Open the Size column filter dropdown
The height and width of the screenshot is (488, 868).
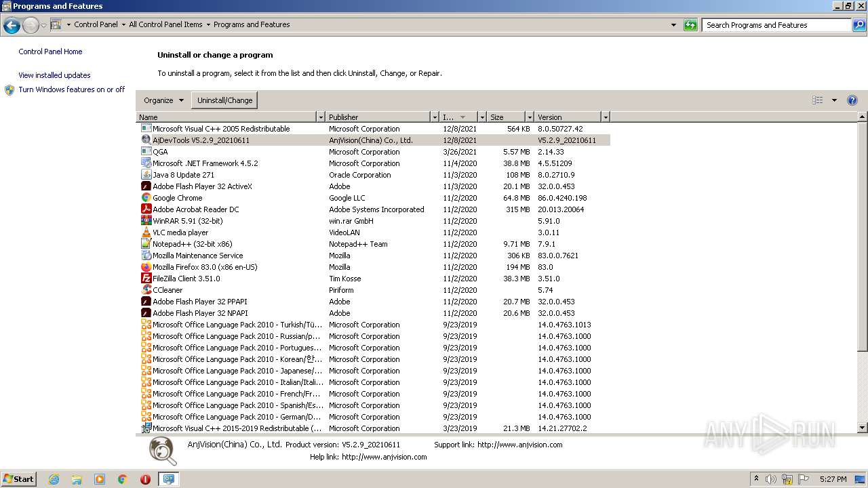[x=530, y=117]
